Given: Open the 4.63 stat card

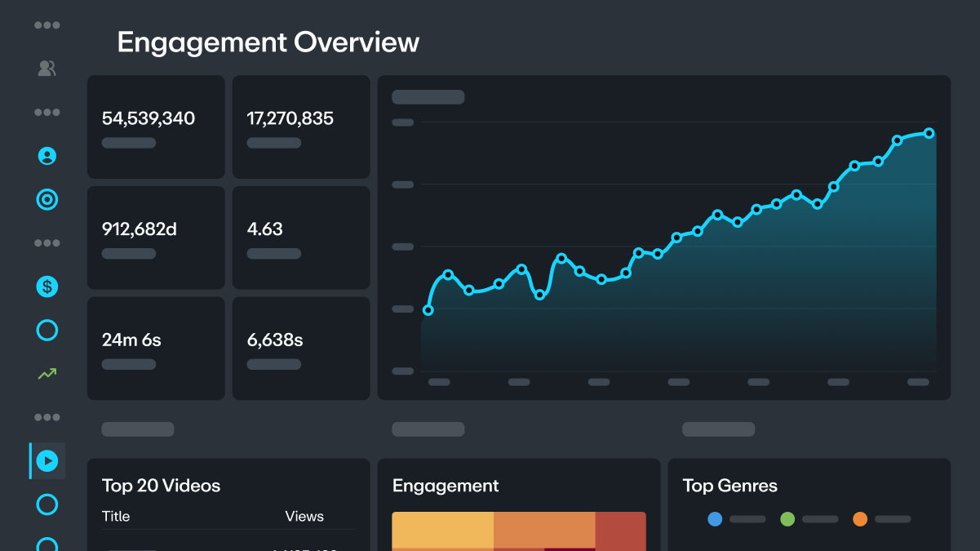Looking at the screenshot, I should tap(301, 238).
